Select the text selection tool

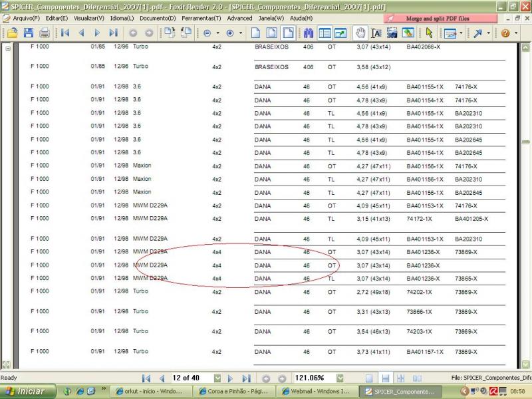point(376,33)
